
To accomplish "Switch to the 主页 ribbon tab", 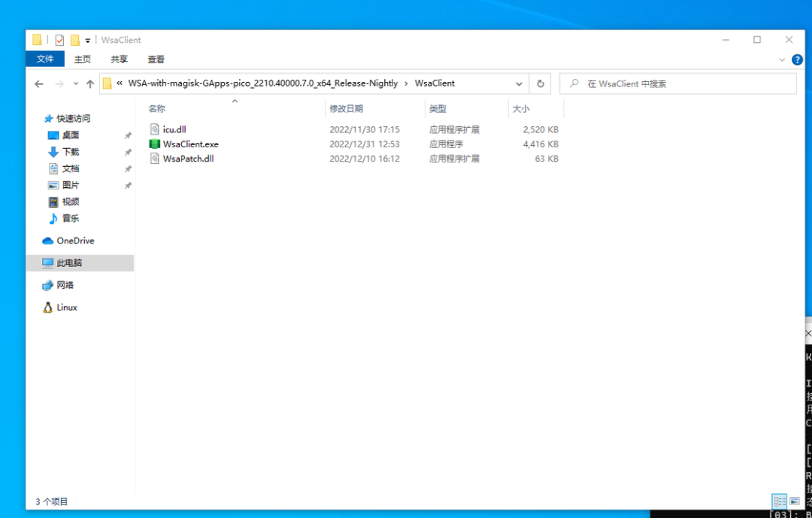I will [83, 59].
